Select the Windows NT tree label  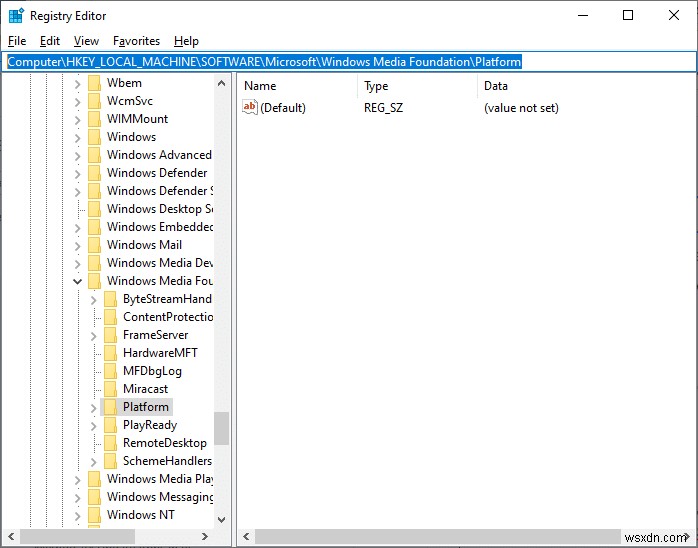pos(141,515)
